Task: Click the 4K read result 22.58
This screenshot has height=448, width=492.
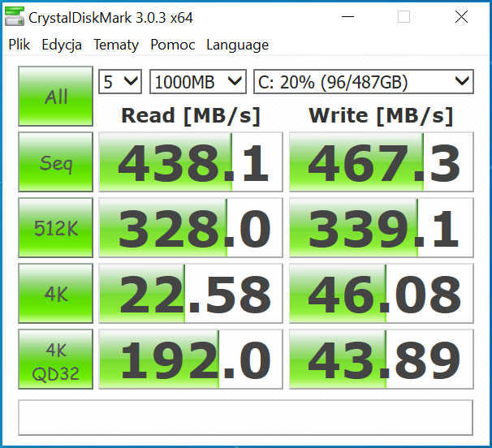Action: (191, 294)
